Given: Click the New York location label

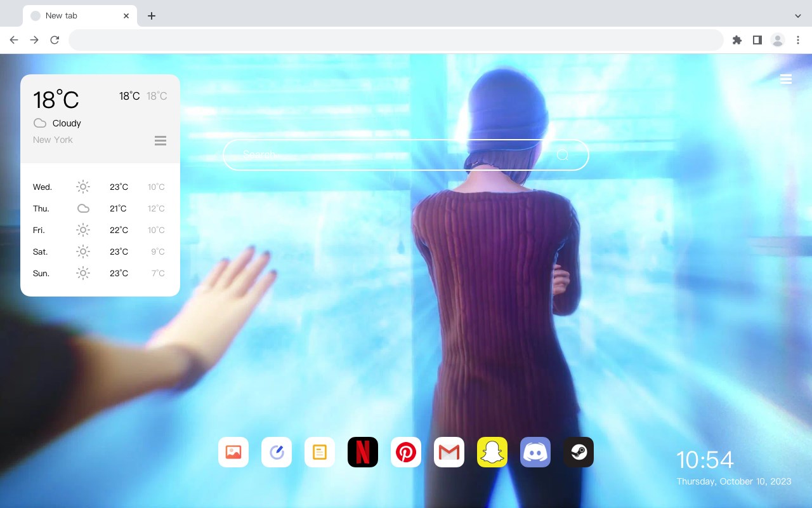Looking at the screenshot, I should 53,140.
